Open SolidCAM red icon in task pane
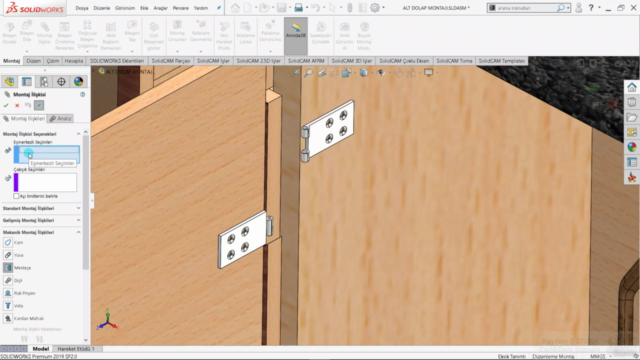 pyautogui.click(x=632, y=177)
